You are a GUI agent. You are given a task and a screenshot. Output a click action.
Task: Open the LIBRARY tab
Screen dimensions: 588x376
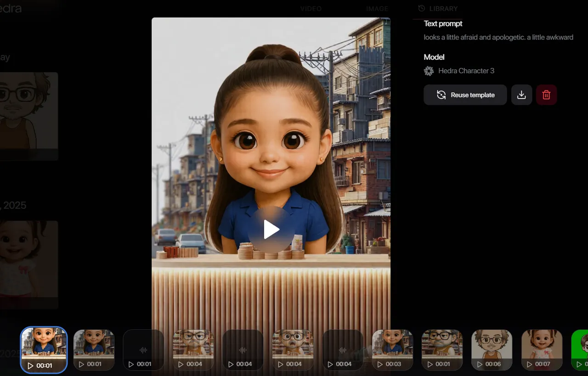438,9
